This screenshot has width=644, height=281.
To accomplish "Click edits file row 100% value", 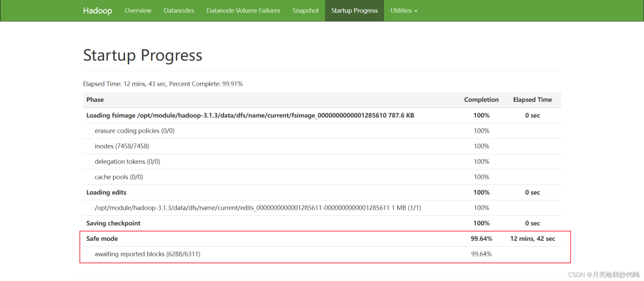I will point(481,208).
